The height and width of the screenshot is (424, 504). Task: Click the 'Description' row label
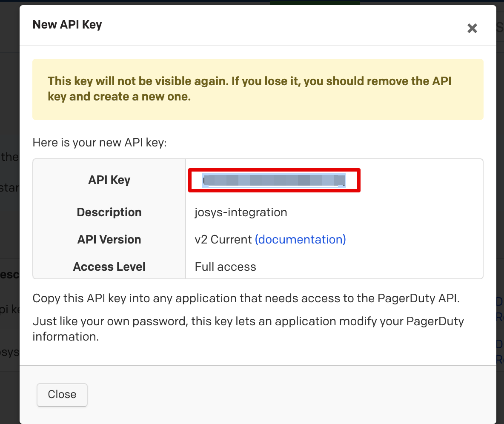point(109,212)
